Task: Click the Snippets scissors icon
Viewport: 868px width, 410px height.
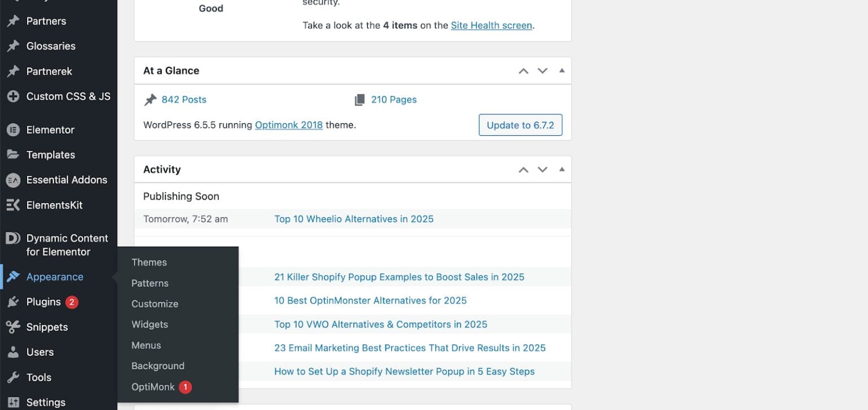Action: (12, 327)
